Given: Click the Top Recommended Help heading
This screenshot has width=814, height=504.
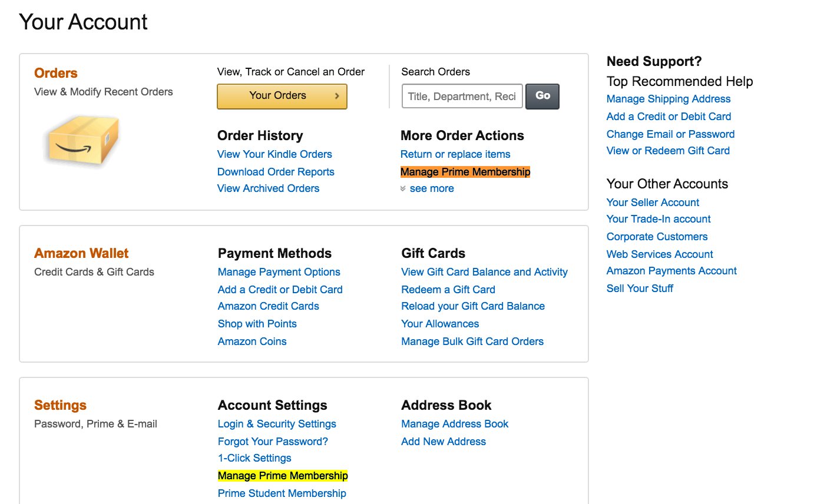Looking at the screenshot, I should point(680,81).
